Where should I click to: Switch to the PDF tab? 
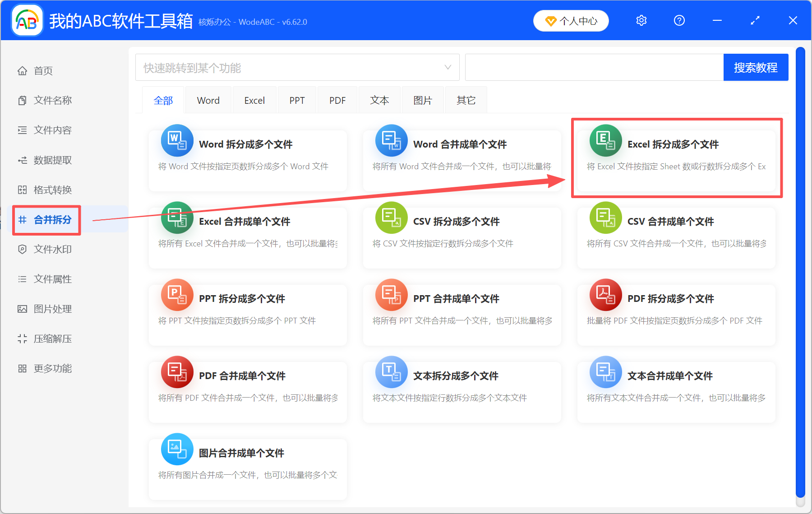(x=337, y=100)
